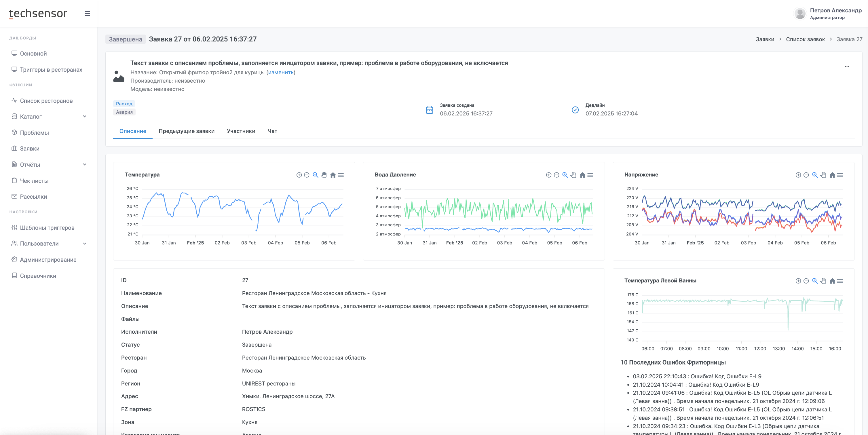Collapse sidebar with hamburger menu icon

pyautogui.click(x=87, y=14)
